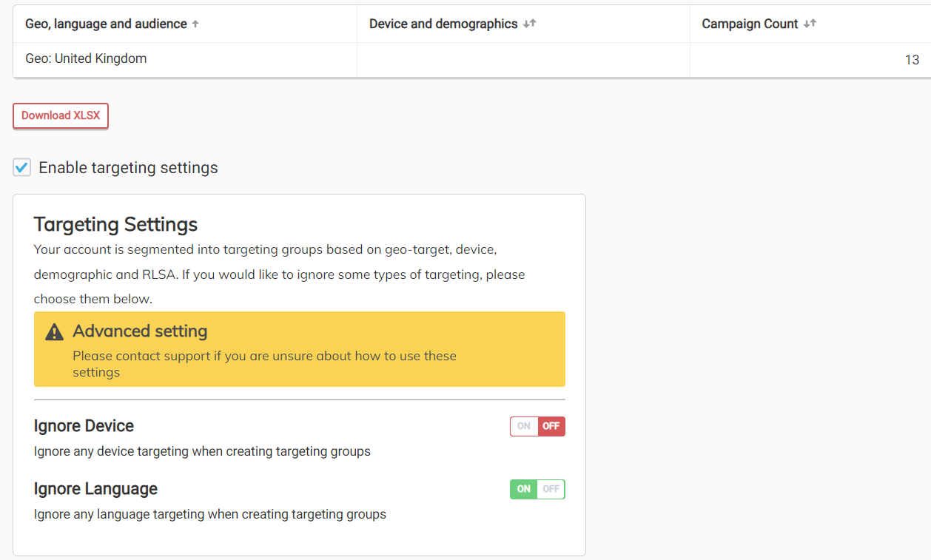Click the Download XLSX button
The height and width of the screenshot is (560, 931).
(x=61, y=115)
